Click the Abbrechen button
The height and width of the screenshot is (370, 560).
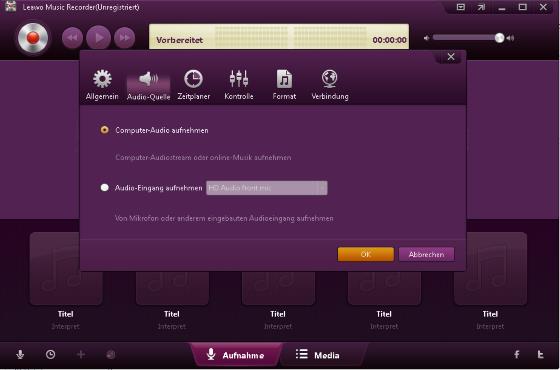tap(426, 255)
